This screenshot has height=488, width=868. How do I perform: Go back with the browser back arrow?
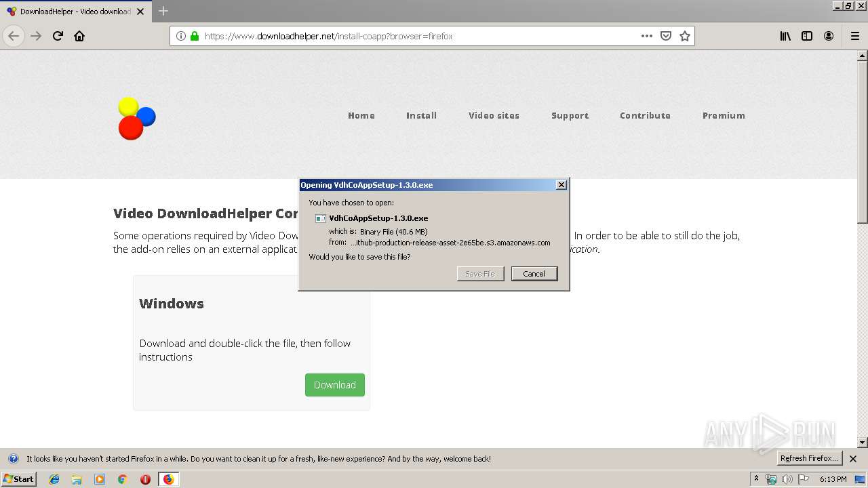point(14,36)
